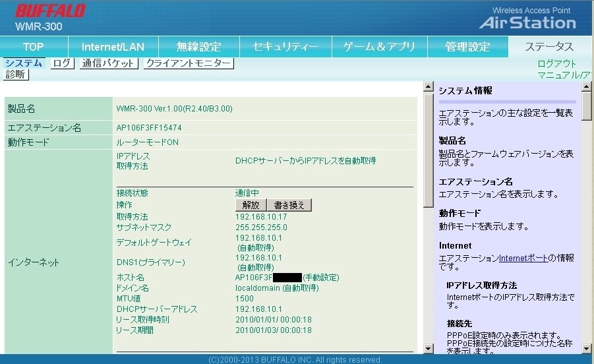Switch to the セキュリティー tab
The width and height of the screenshot is (594, 364).
pyautogui.click(x=285, y=47)
